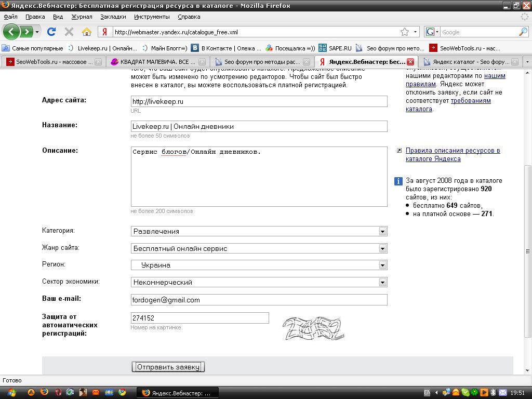
Task: Open the Правка menu
Action: tap(35, 17)
